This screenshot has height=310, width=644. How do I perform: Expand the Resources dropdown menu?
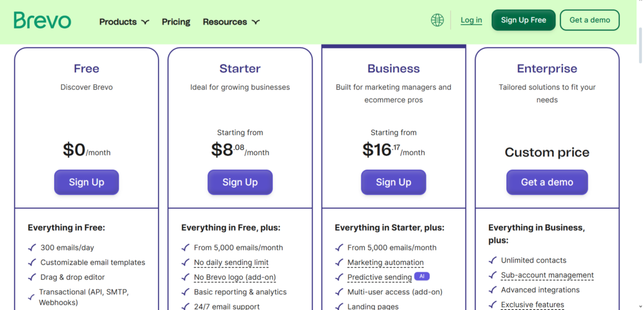pyautogui.click(x=231, y=22)
